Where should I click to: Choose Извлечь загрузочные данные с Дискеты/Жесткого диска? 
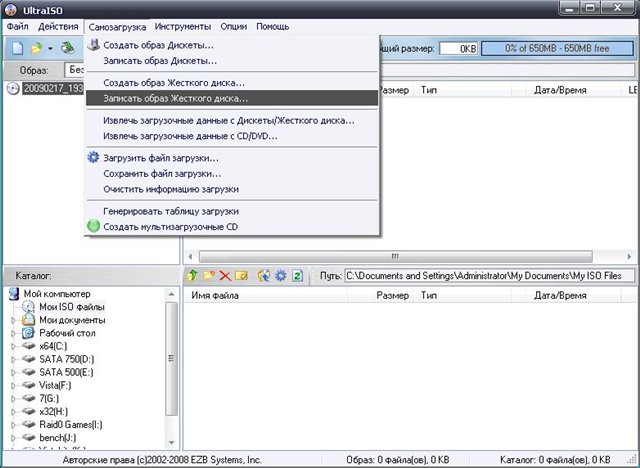pos(232,121)
